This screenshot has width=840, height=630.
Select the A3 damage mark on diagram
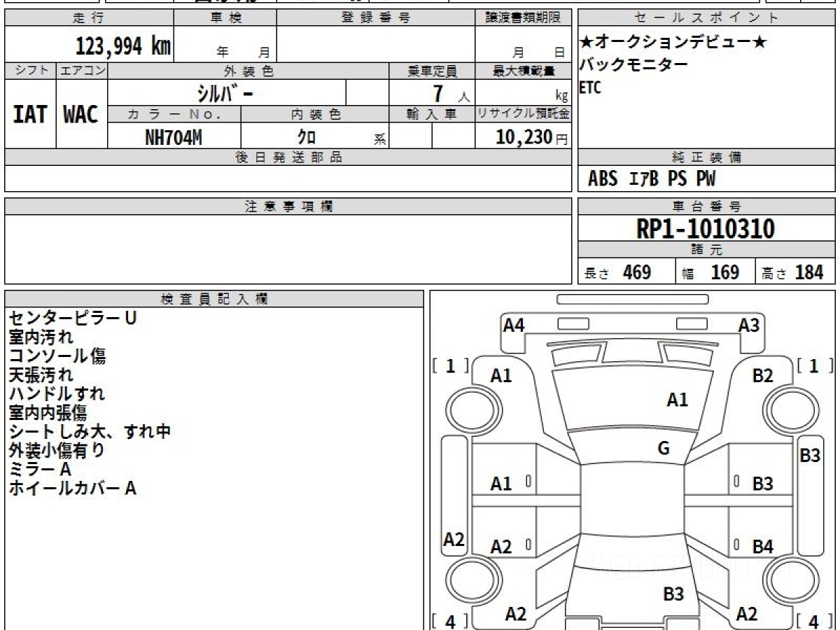tap(750, 325)
